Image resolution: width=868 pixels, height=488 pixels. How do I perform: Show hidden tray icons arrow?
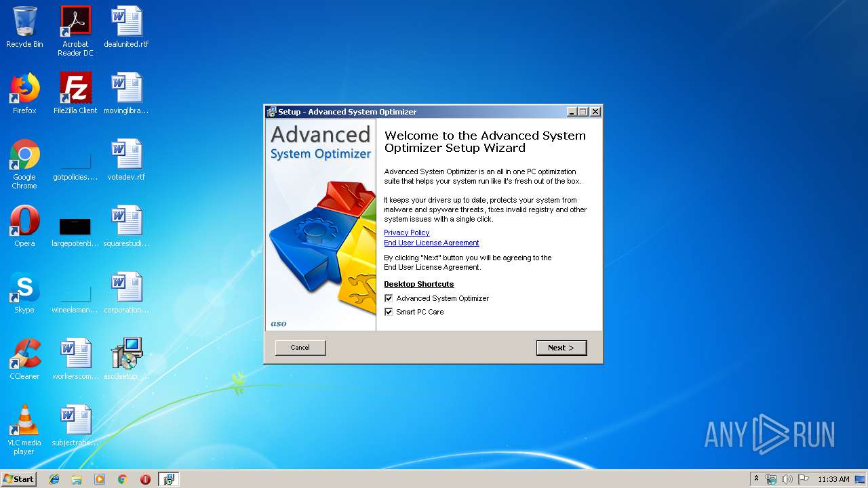point(756,479)
